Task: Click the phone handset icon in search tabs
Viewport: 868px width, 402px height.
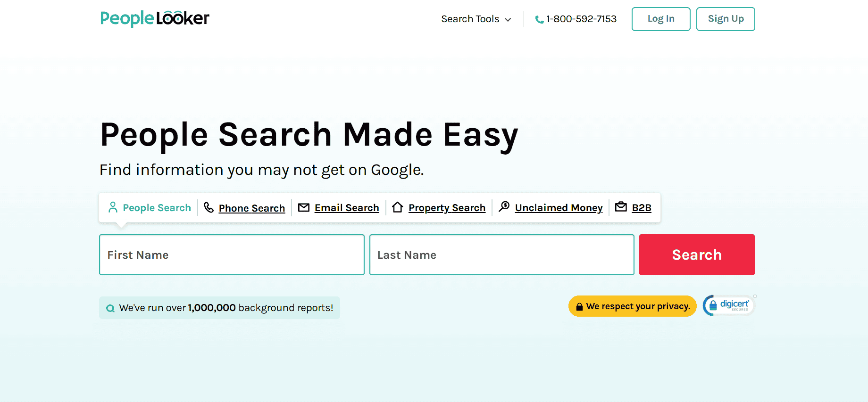Action: (x=209, y=207)
